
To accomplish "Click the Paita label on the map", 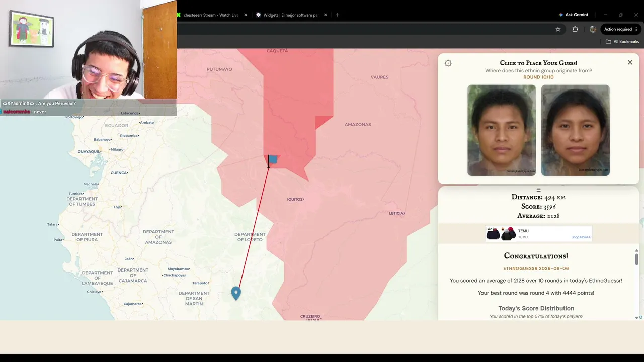I will (x=58, y=240).
